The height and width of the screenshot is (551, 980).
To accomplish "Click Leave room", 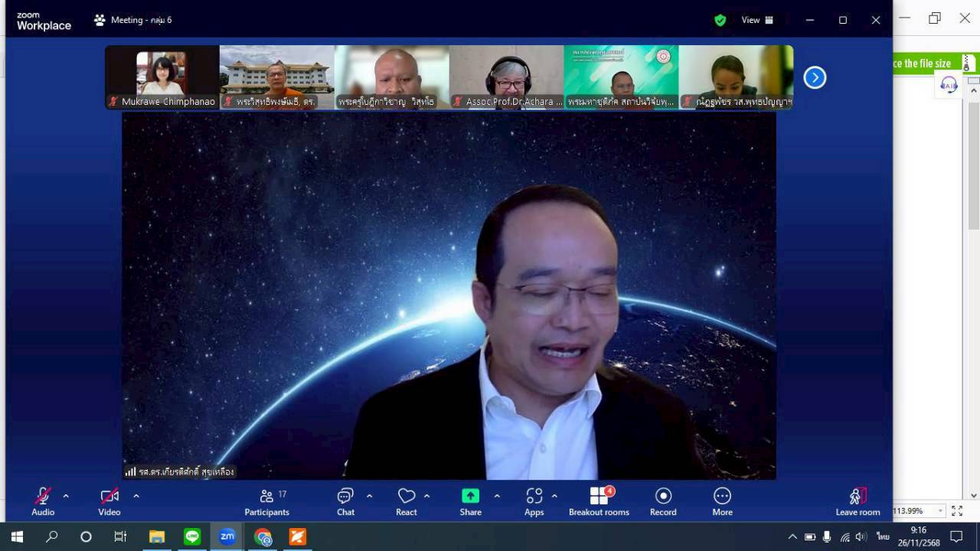I will [857, 502].
